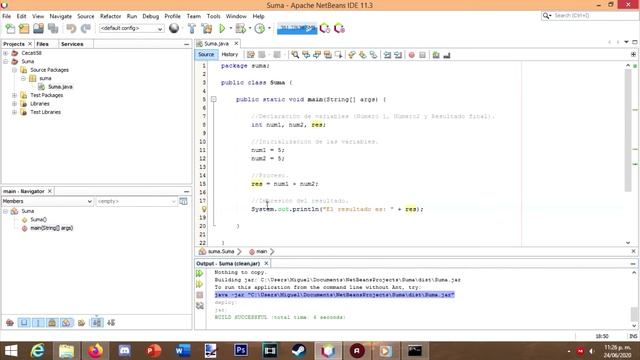Click the Debug Project icon
Viewport: 640px width, 360px height.
point(241,29)
